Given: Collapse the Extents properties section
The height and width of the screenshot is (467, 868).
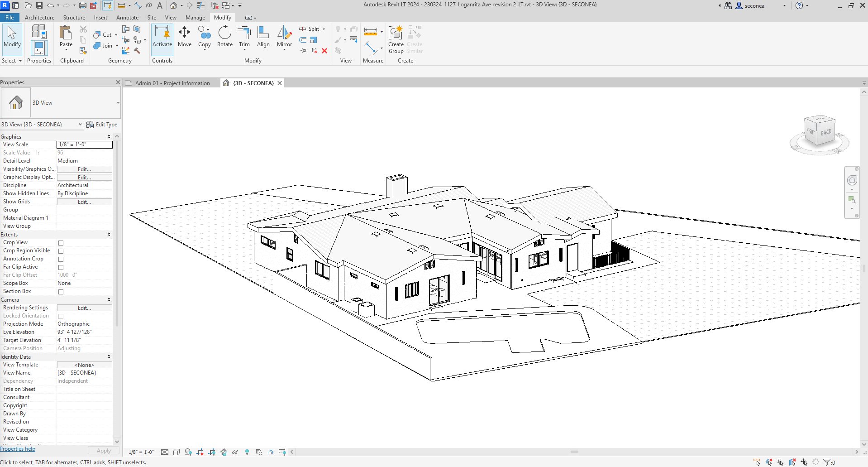Looking at the screenshot, I should tap(109, 234).
